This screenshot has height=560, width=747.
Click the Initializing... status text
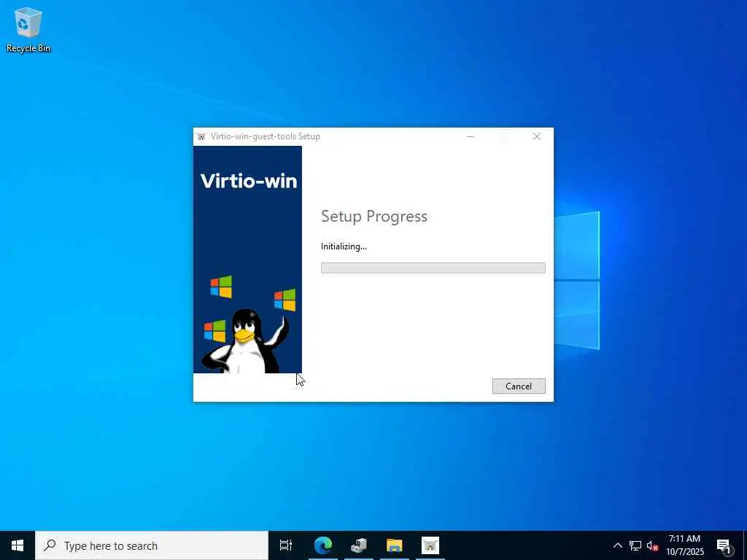point(344,246)
